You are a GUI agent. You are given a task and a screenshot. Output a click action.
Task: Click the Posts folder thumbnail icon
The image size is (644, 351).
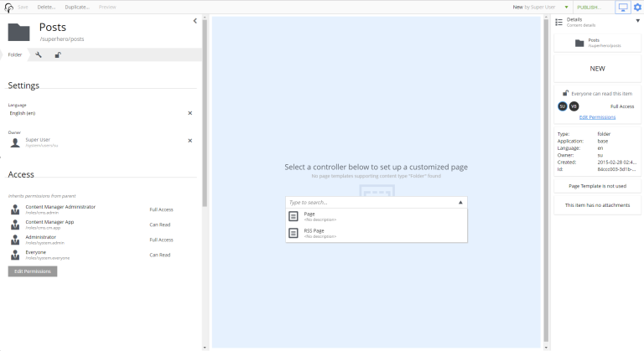tap(18, 32)
